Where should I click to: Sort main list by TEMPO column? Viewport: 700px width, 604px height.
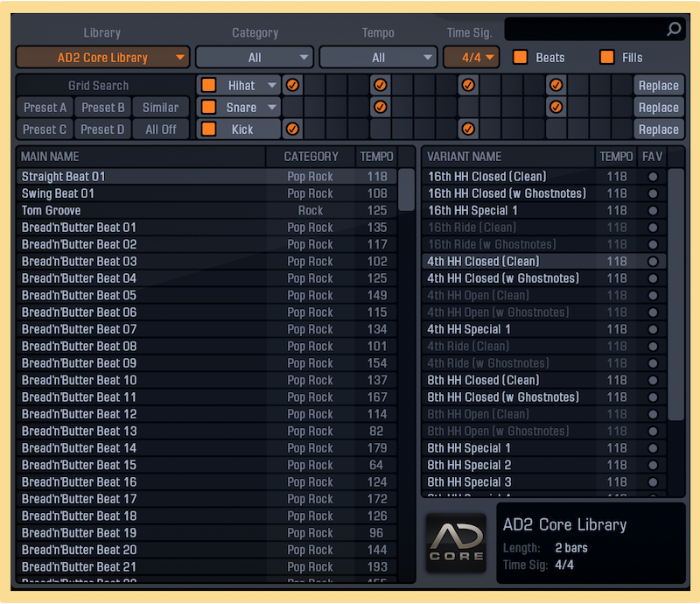(x=377, y=157)
